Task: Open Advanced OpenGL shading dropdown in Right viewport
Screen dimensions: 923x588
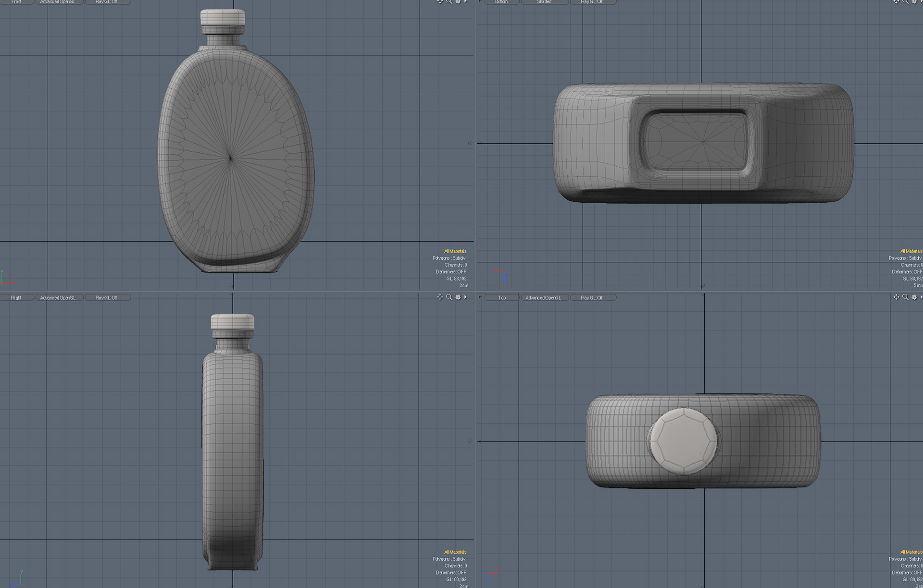Action: coord(58,298)
